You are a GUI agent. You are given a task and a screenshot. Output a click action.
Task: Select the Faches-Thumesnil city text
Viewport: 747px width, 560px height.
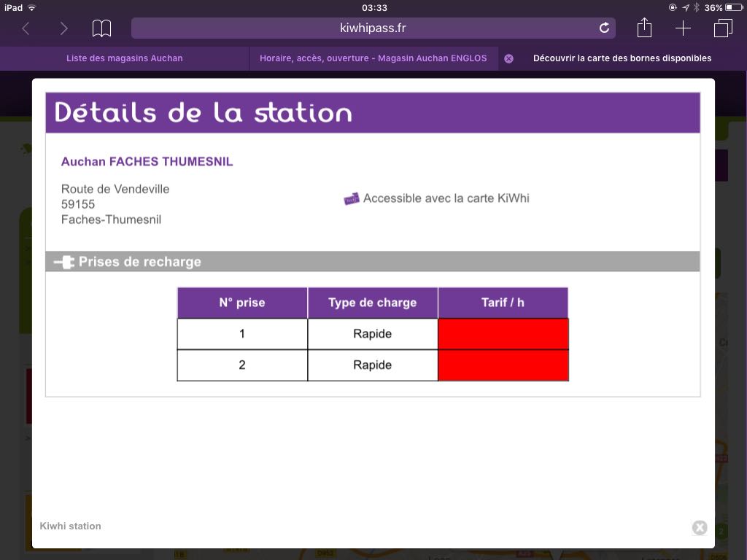pos(111,219)
